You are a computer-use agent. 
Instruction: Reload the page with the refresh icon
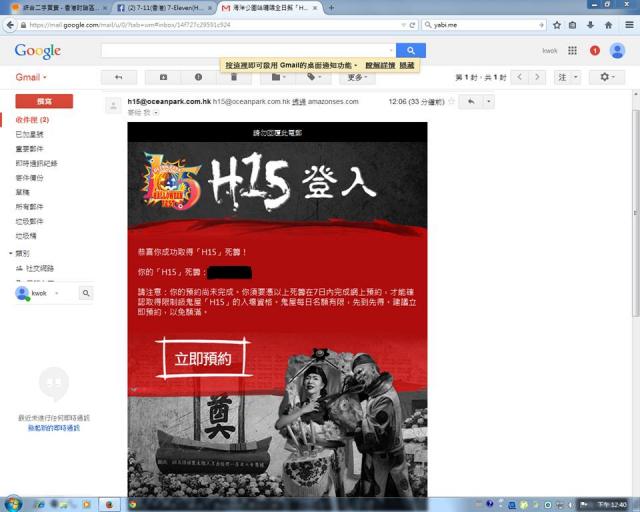pyautogui.click(x=412, y=25)
